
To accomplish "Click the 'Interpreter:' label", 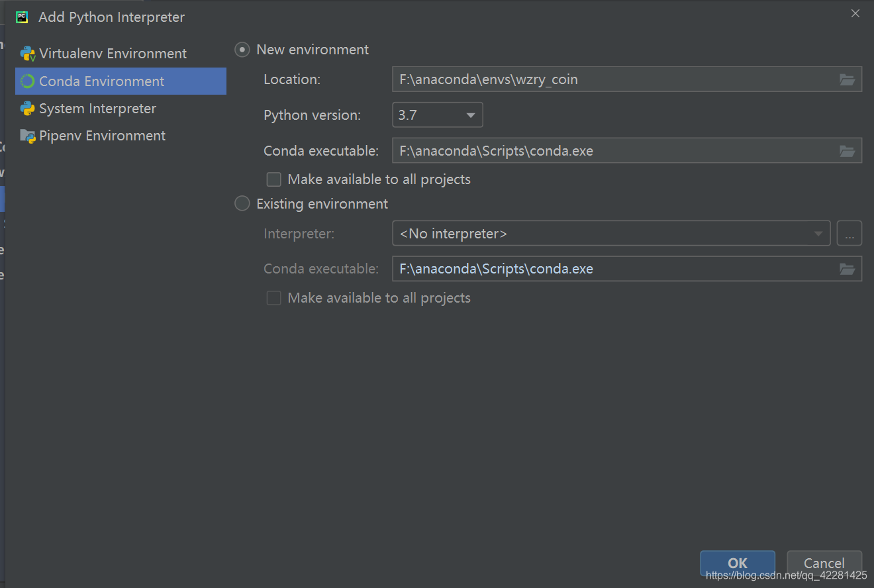I will 299,234.
